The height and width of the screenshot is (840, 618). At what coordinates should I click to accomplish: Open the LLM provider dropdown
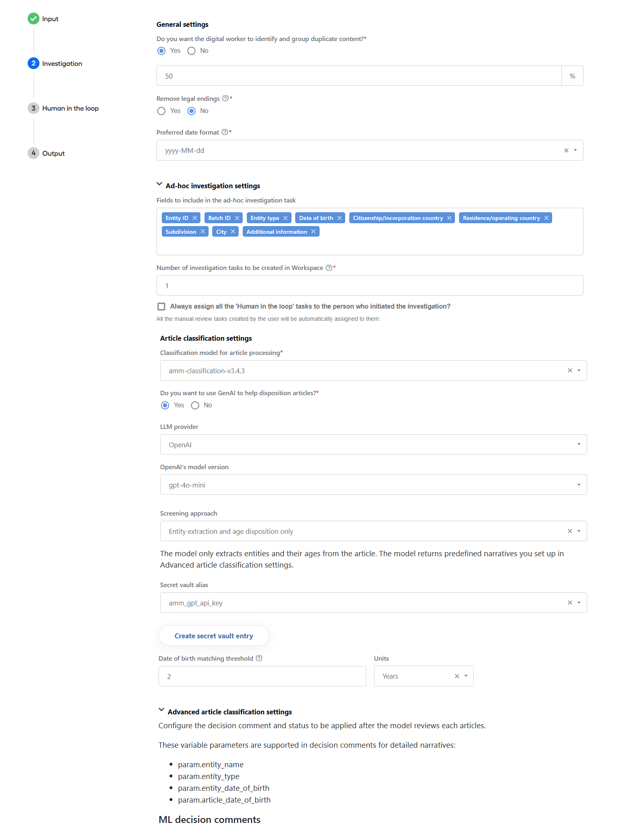[373, 444]
